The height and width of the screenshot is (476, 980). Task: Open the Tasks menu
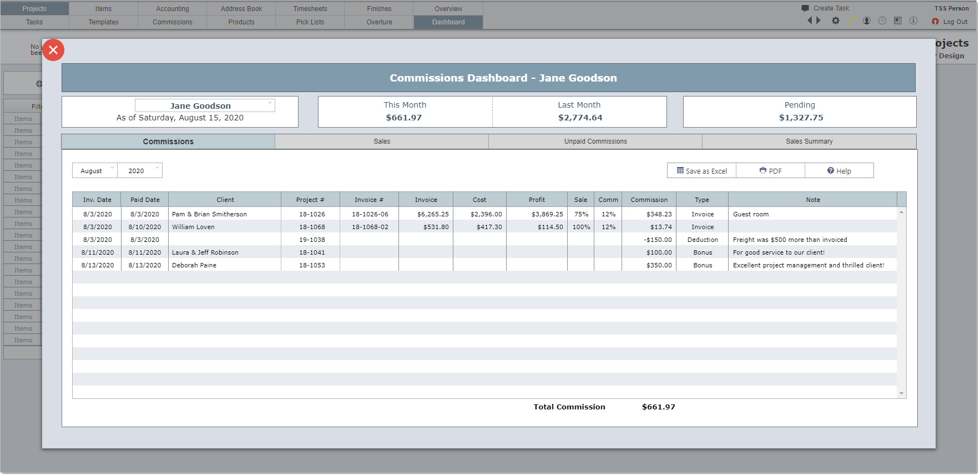coord(34,22)
